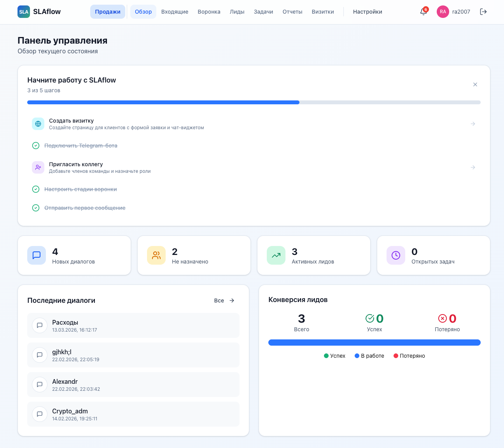Toggle the funnel stages step checkmark
504x448 pixels.
(x=36, y=189)
